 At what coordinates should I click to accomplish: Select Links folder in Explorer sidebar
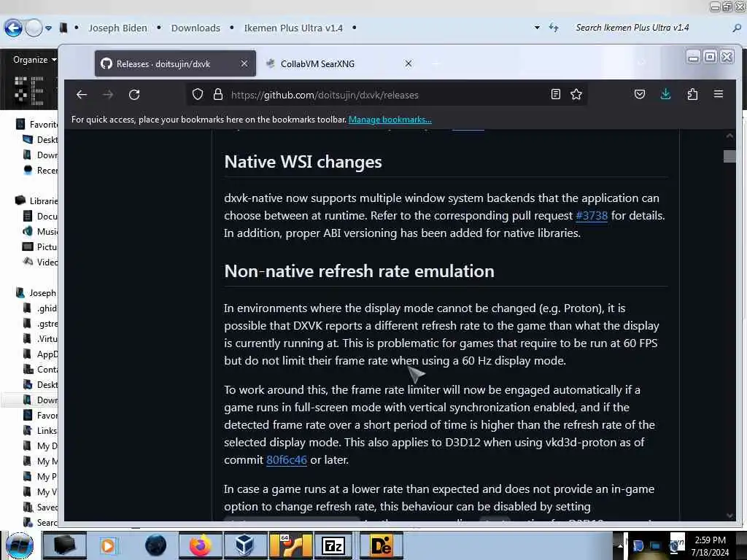pyautogui.click(x=41, y=430)
